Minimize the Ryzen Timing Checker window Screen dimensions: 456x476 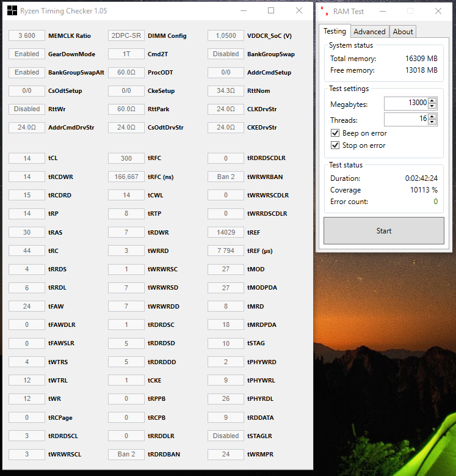pyautogui.click(x=244, y=10)
